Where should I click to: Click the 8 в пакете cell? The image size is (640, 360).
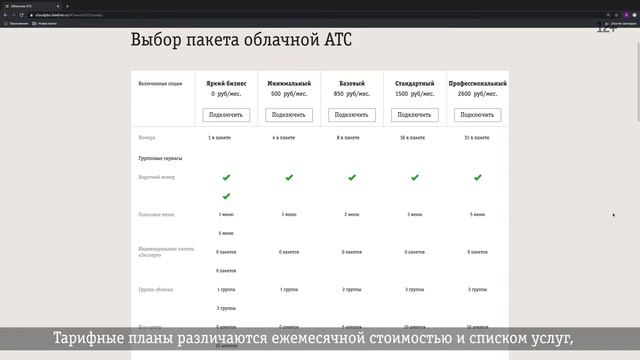coord(348,138)
